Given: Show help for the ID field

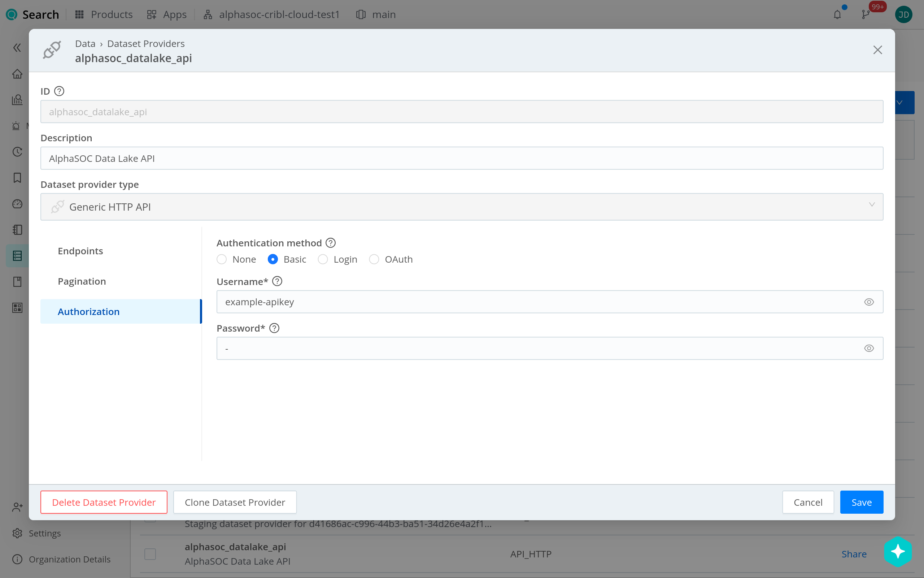Looking at the screenshot, I should point(59,91).
